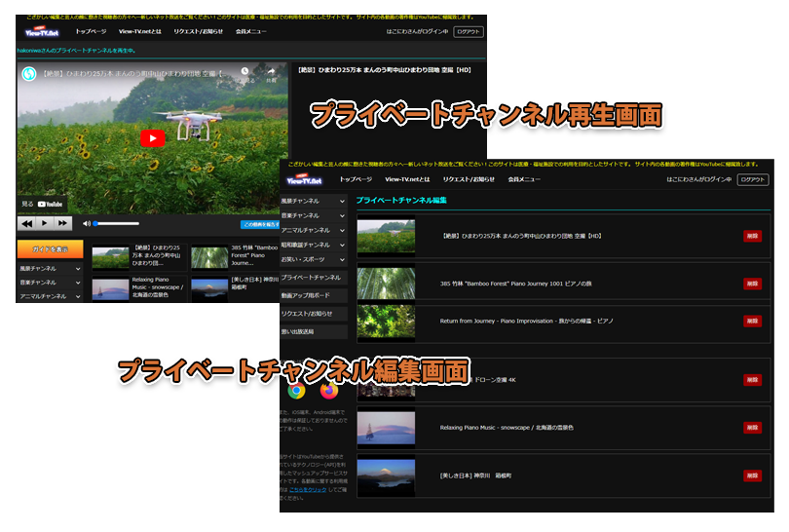
Task: Open トップページ in edit window menu
Action: [x=356, y=179]
